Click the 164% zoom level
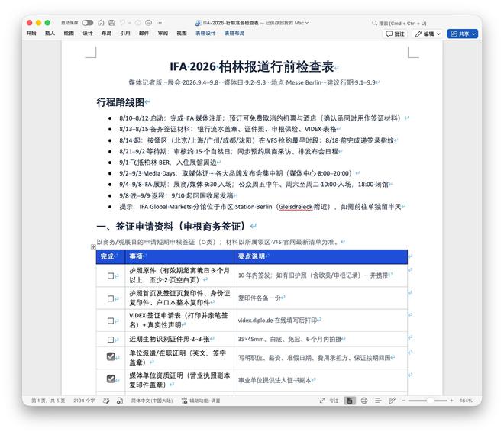This screenshot has width=504, height=435. click(466, 401)
